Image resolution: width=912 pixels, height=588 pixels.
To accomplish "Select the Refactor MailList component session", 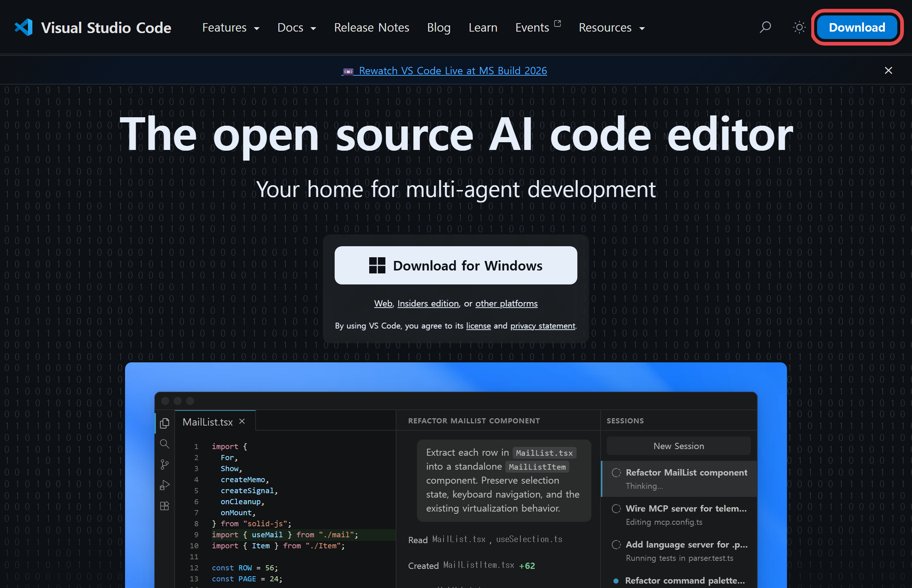I will pos(679,479).
